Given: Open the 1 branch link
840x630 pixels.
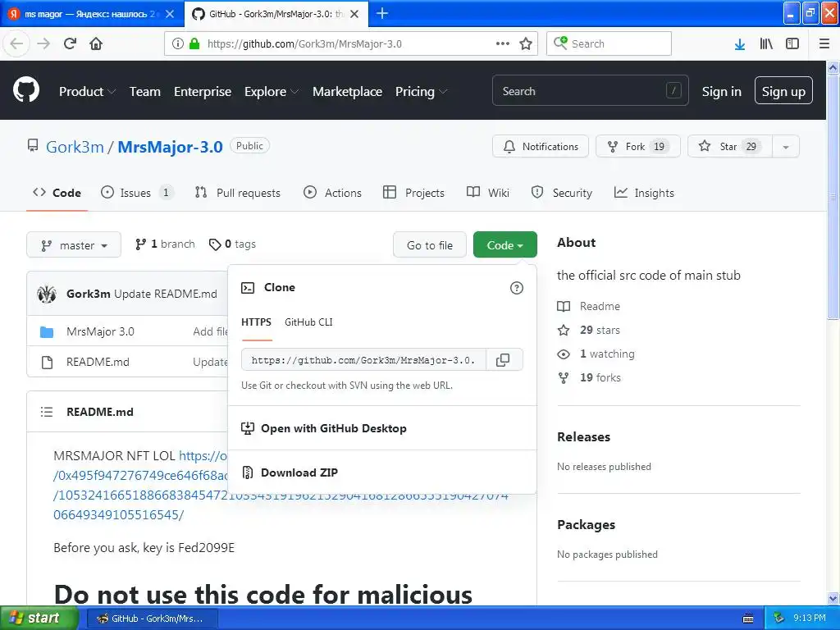Looking at the screenshot, I should [x=165, y=244].
